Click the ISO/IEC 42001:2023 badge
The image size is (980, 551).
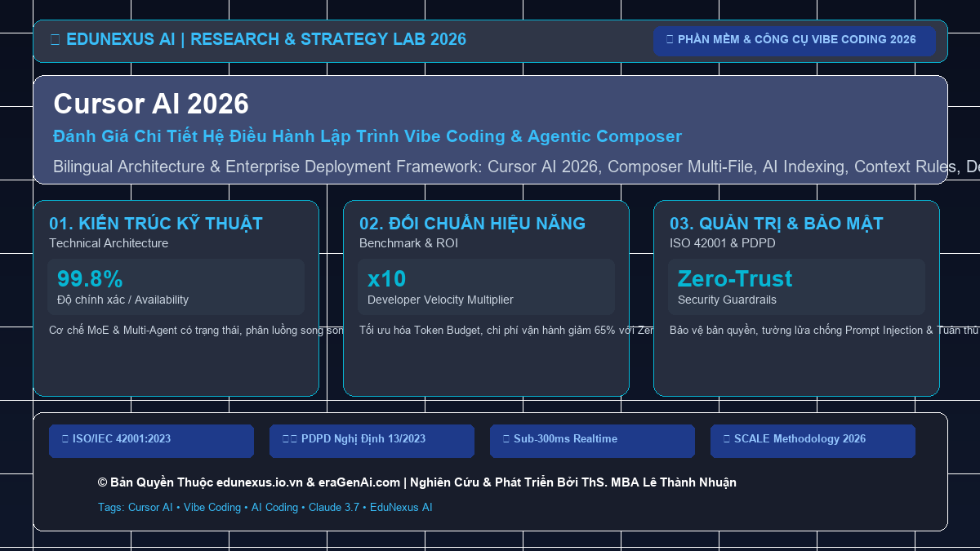click(151, 441)
